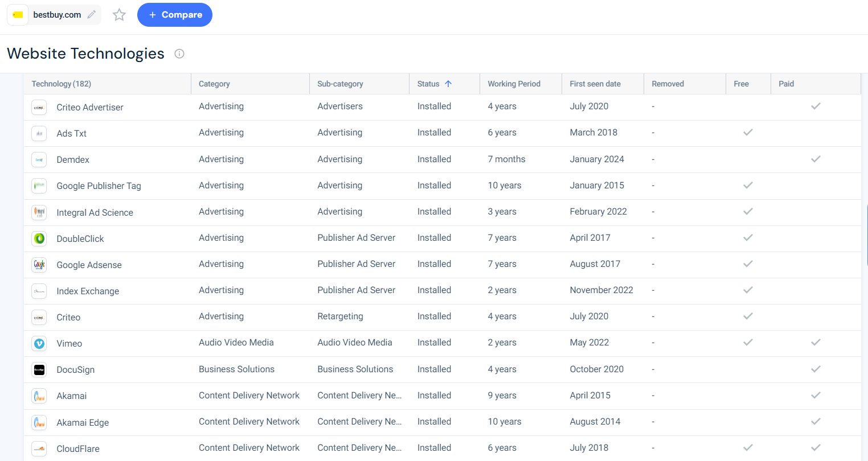The width and height of the screenshot is (868, 461).
Task: Open the Index Exchange technology name
Action: [88, 291]
